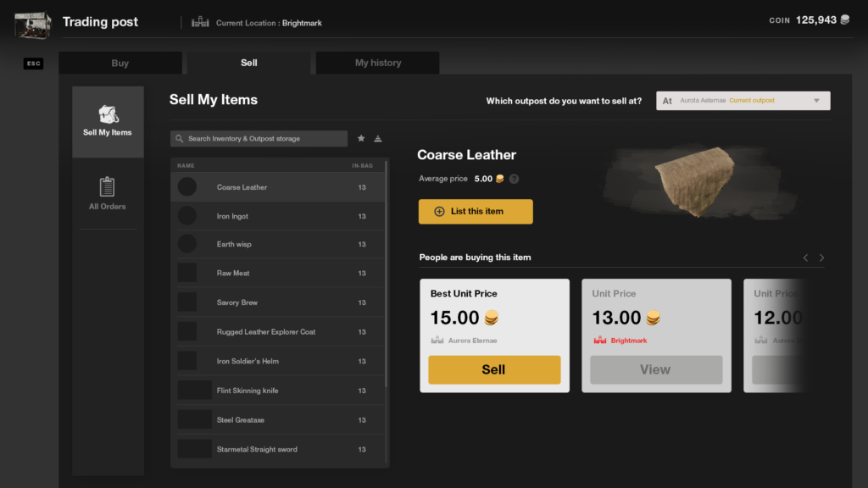Click the average price help question mark
The image size is (868, 488).
point(514,179)
